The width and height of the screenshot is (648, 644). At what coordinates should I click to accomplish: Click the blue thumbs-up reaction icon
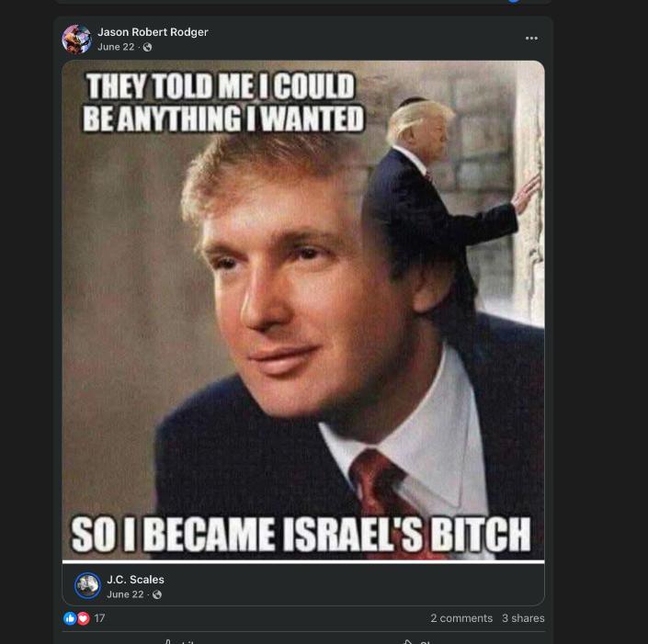point(70,618)
